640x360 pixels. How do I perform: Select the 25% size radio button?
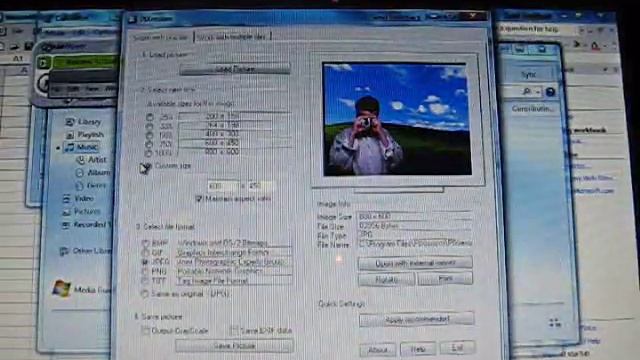150,117
